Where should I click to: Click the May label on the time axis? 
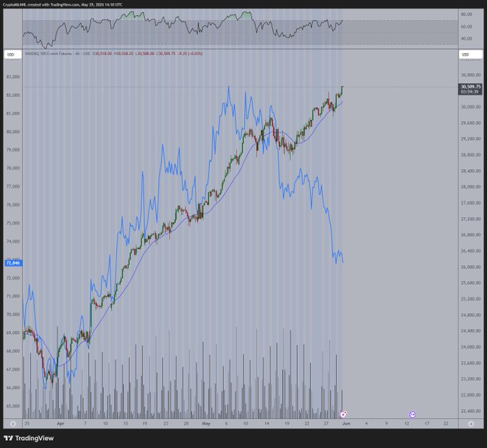coord(206,424)
